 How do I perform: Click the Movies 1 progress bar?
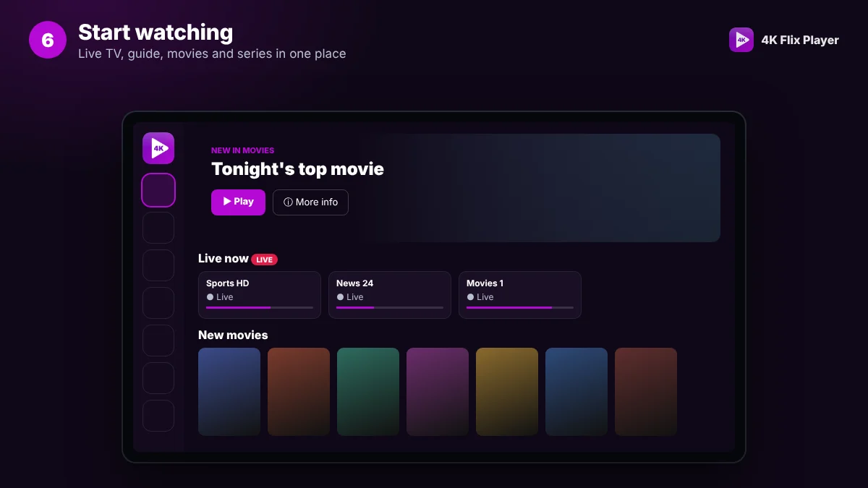pyautogui.click(x=520, y=307)
